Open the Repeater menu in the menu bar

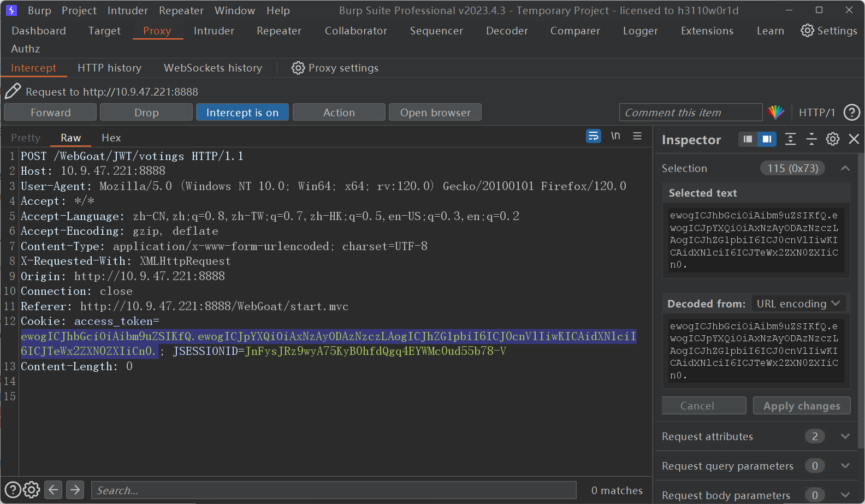click(181, 10)
